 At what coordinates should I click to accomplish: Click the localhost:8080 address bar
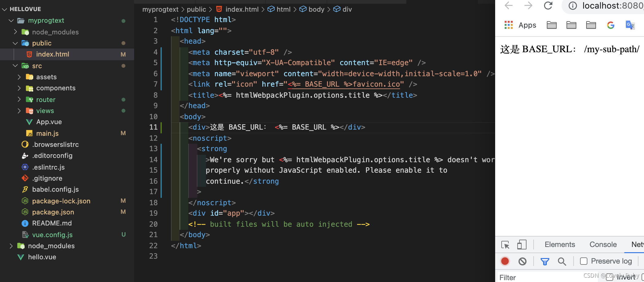pyautogui.click(x=613, y=6)
